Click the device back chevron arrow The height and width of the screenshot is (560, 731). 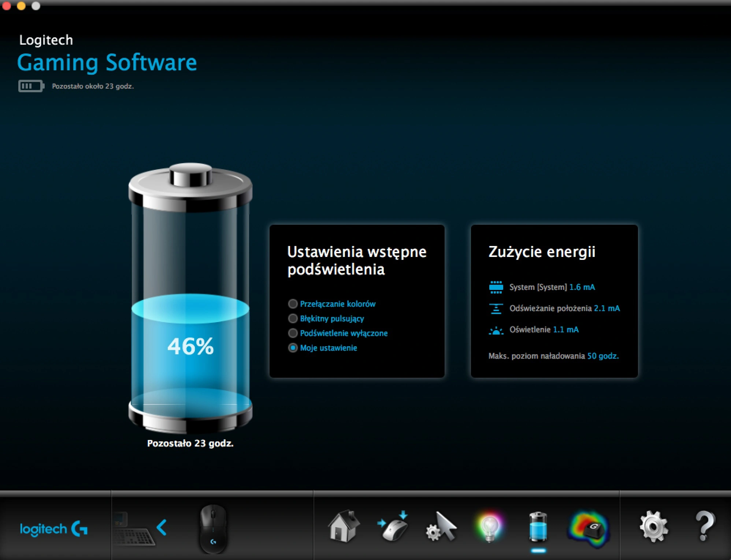click(162, 527)
